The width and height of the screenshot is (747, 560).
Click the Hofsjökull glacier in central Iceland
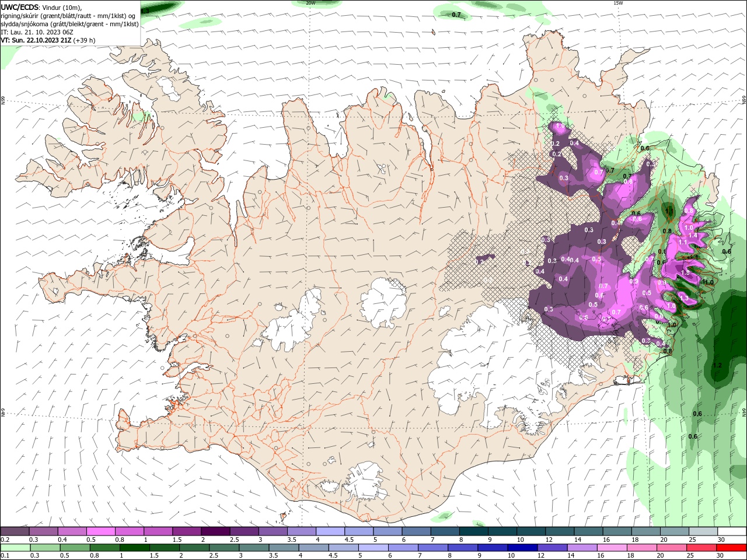pos(383,302)
